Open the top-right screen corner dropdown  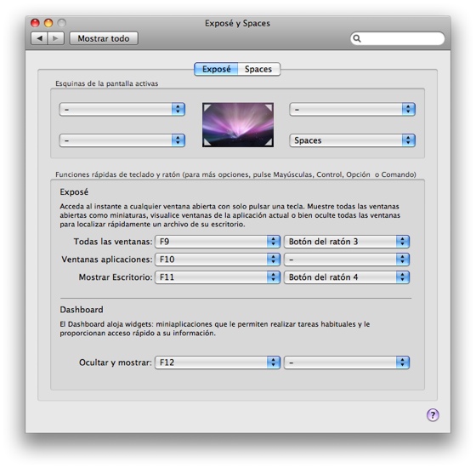tap(352, 110)
